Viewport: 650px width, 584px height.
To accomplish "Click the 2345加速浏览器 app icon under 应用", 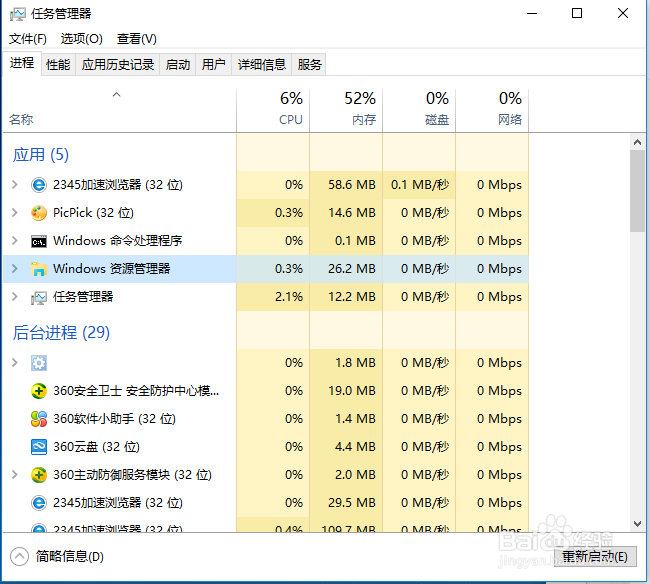I will 39,185.
